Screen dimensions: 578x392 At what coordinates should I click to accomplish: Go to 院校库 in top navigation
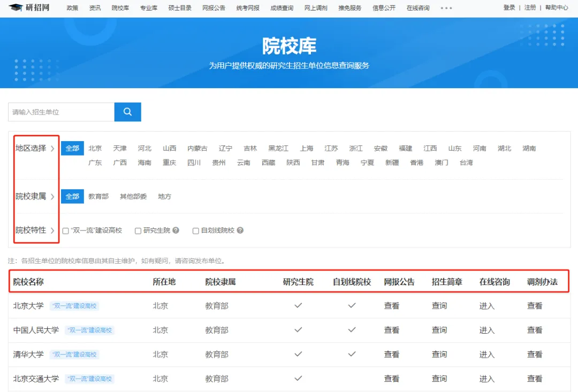coord(120,7)
